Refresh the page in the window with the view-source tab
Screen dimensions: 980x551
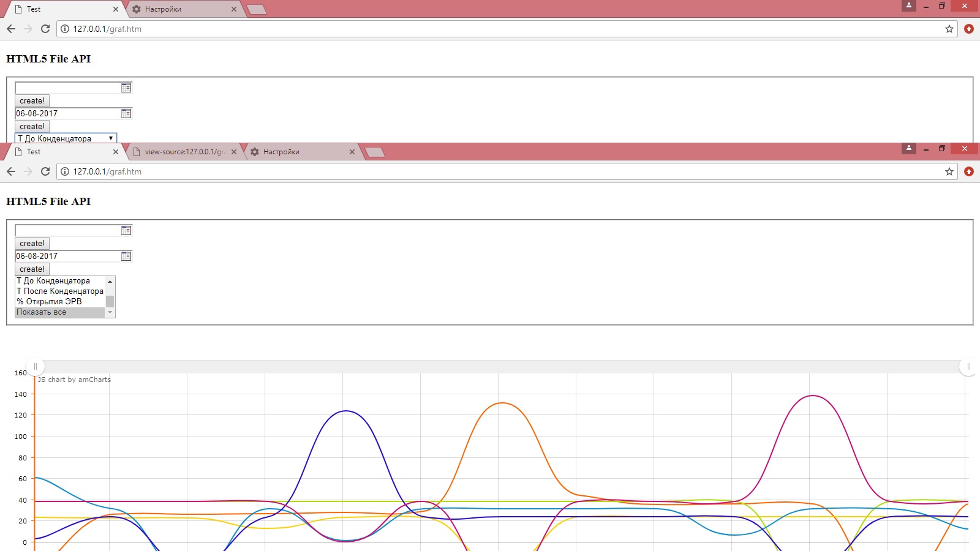tap(45, 171)
